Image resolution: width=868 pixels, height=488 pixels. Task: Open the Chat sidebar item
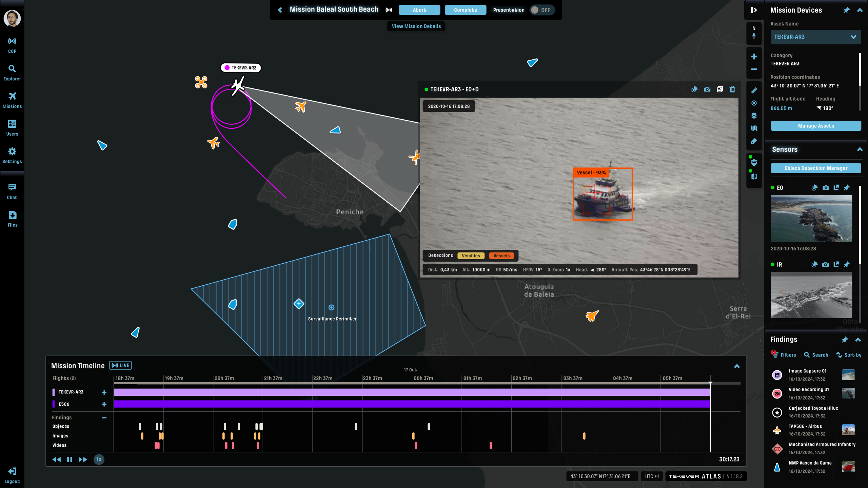(x=12, y=191)
